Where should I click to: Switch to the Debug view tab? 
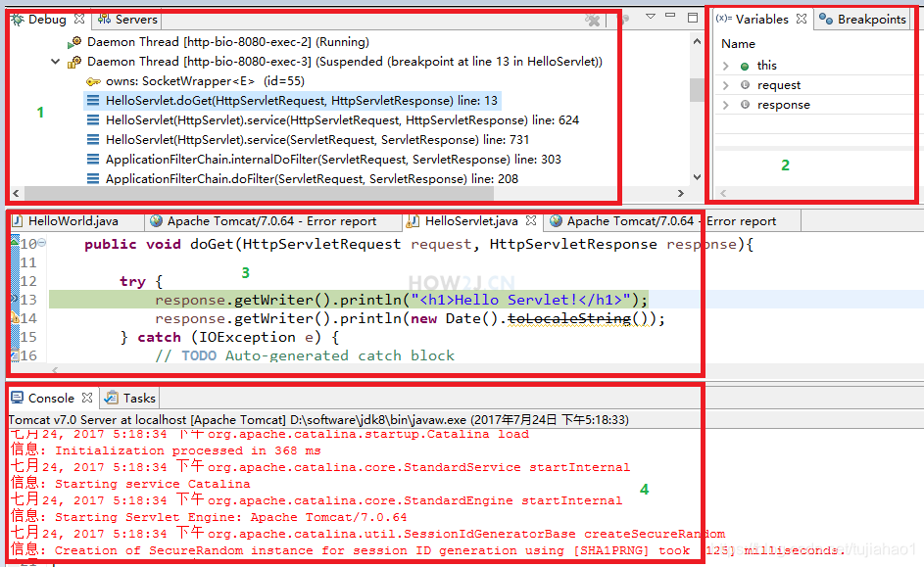click(39, 20)
